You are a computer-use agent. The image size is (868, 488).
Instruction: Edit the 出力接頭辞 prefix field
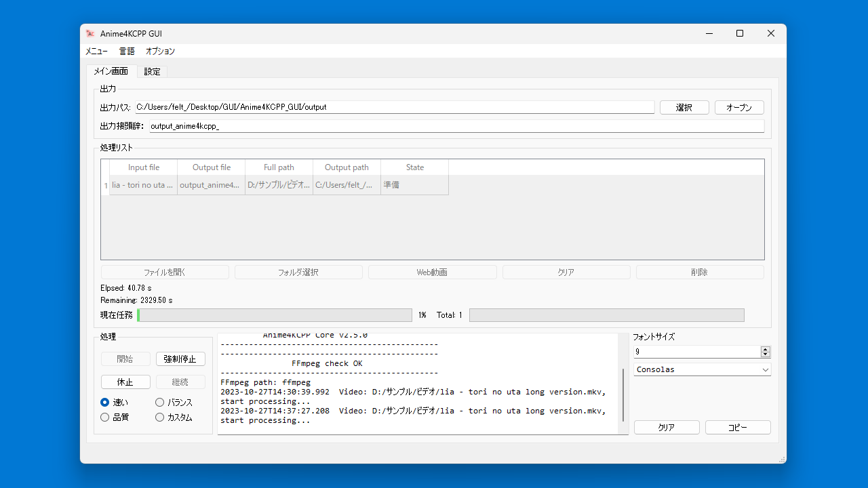click(x=456, y=126)
